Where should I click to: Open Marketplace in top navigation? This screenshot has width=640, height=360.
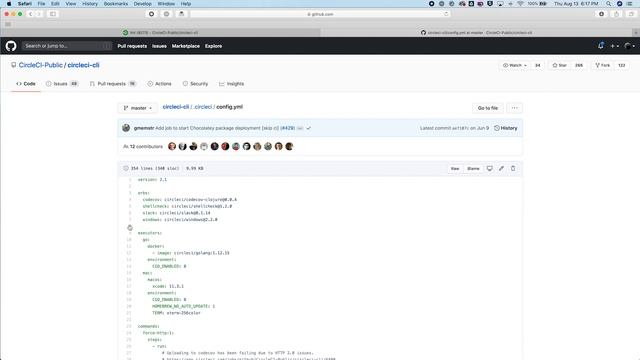(186, 46)
